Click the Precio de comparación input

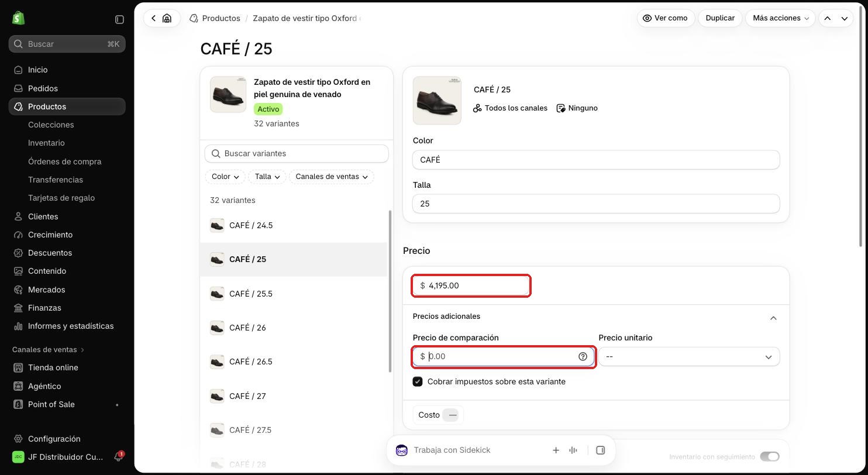(504, 356)
